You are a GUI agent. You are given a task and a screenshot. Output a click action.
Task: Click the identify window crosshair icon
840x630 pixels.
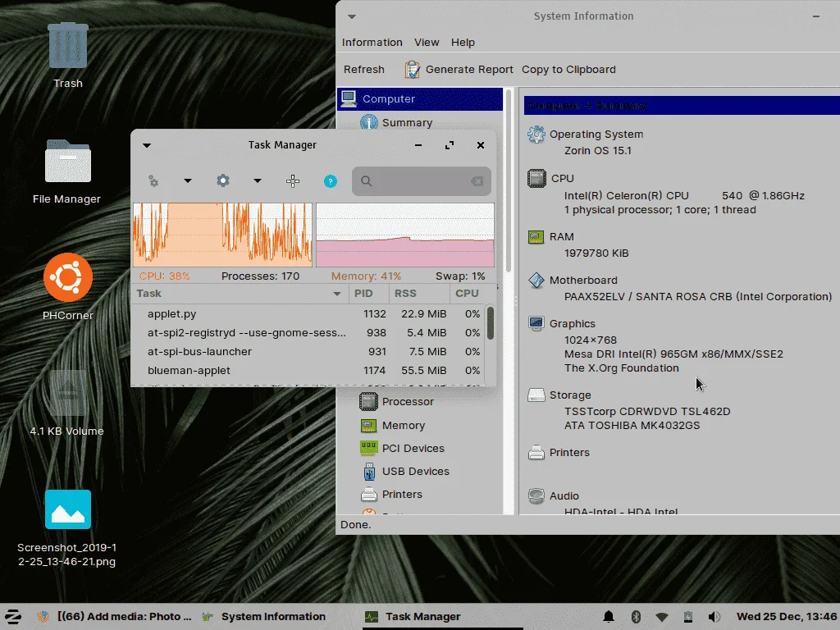(293, 181)
